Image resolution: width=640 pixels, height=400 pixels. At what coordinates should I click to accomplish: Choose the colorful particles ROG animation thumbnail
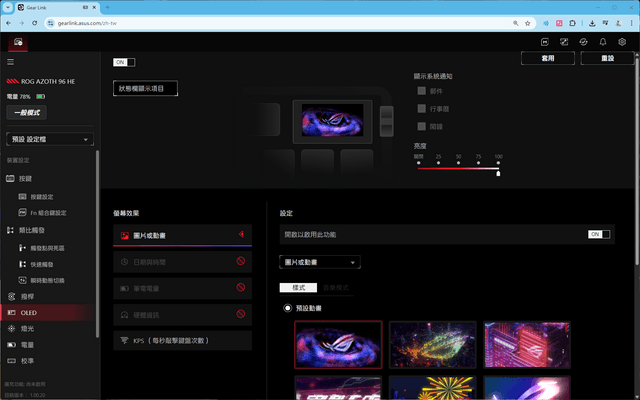click(x=433, y=345)
